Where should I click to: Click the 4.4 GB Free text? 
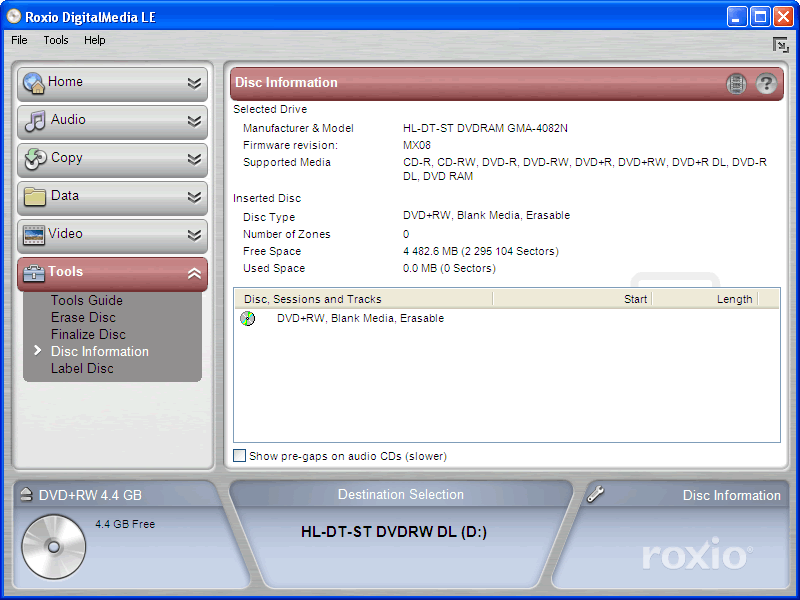tap(125, 524)
